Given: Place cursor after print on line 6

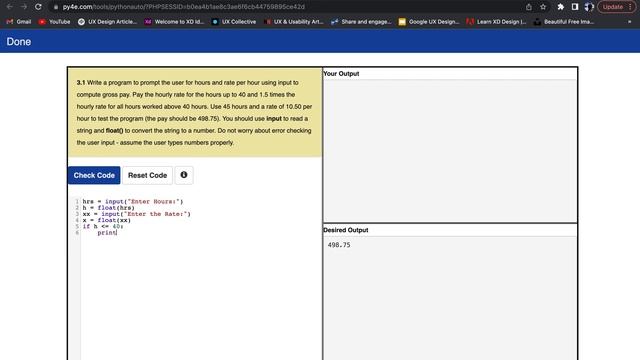Looking at the screenshot, I should click(x=117, y=233).
